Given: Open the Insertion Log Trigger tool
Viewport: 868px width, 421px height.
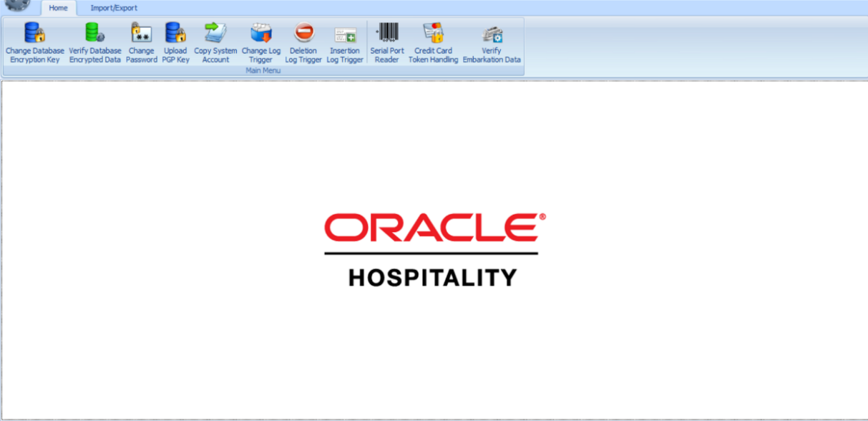Looking at the screenshot, I should [x=344, y=42].
